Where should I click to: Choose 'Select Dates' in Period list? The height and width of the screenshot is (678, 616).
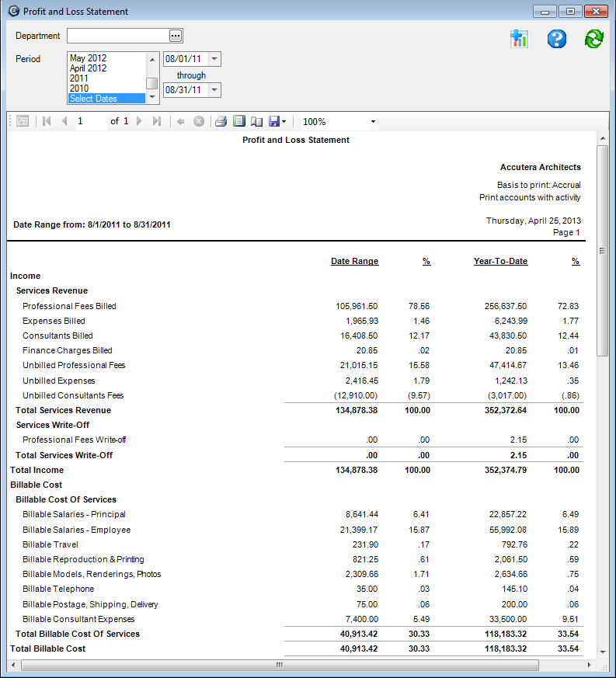coord(93,99)
